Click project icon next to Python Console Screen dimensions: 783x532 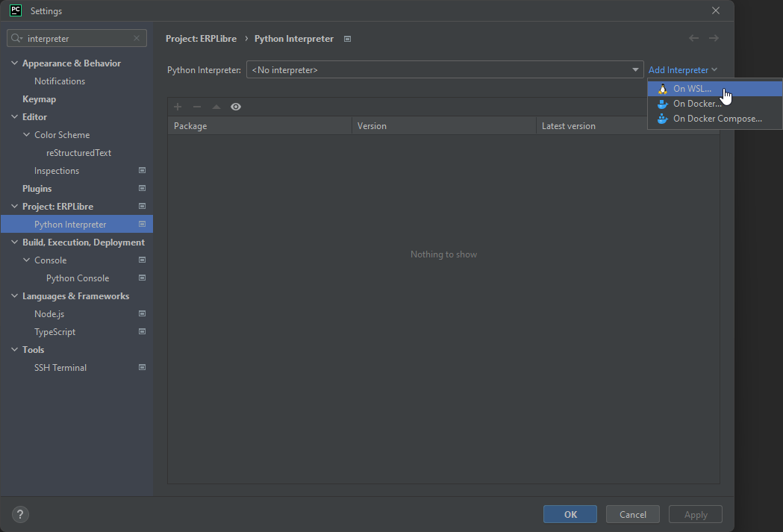pos(143,278)
